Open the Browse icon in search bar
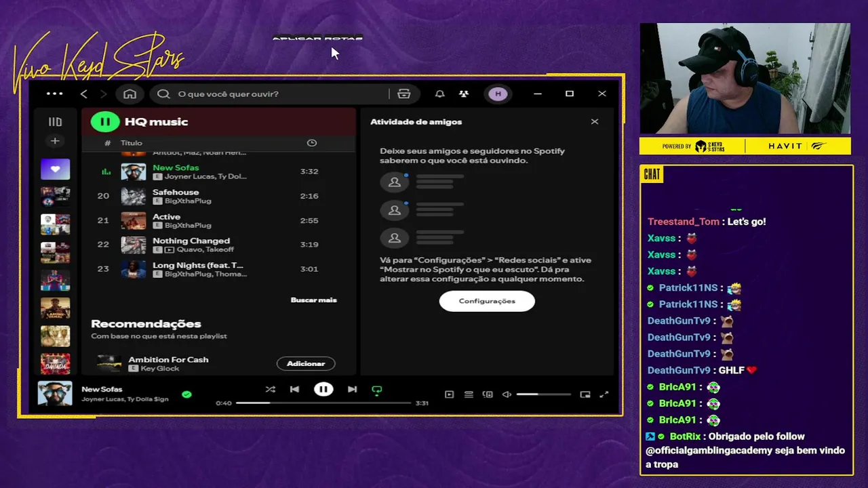The image size is (868, 488). [404, 94]
